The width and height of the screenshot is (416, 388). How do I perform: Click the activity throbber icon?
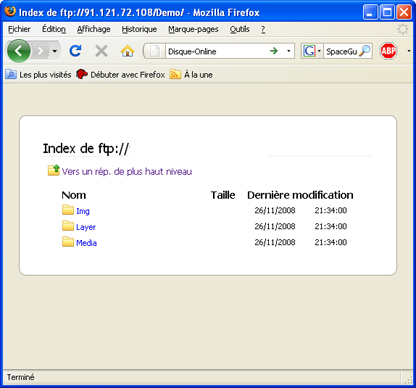coord(403,29)
